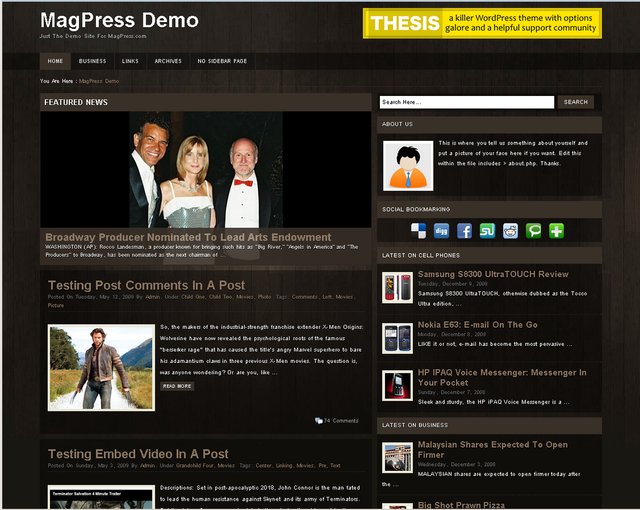Click Grandchild Four category in Embed Video post
Screen dimensions: 640x510
[196, 466]
